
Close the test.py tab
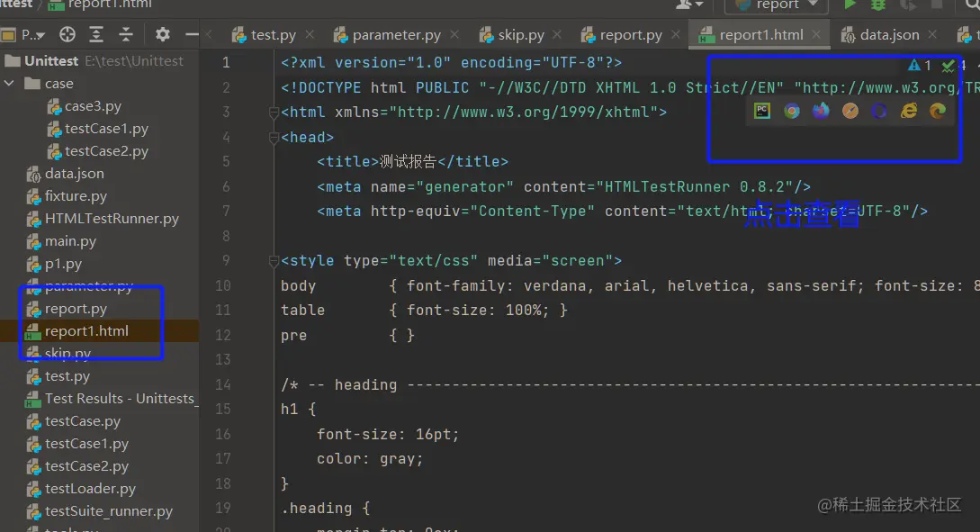coord(310,35)
